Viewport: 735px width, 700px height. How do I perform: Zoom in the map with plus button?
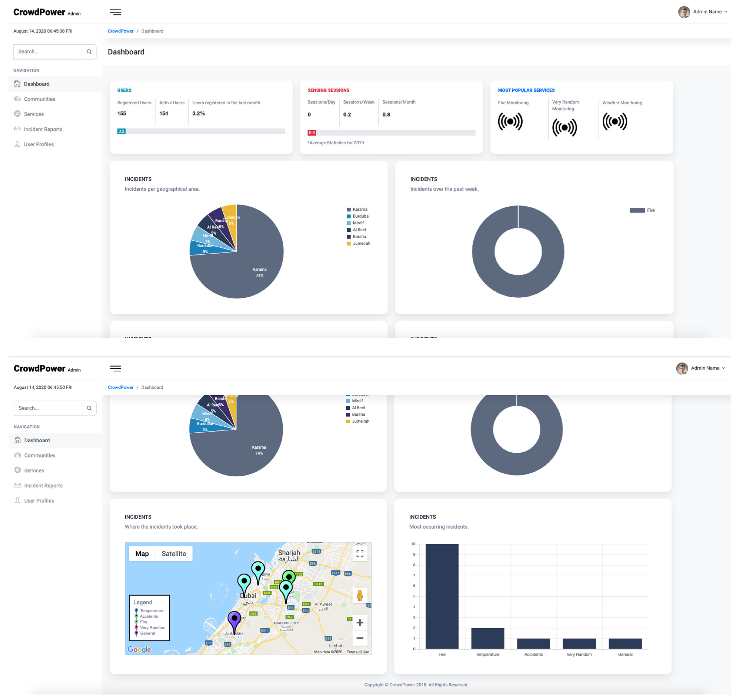pos(359,622)
